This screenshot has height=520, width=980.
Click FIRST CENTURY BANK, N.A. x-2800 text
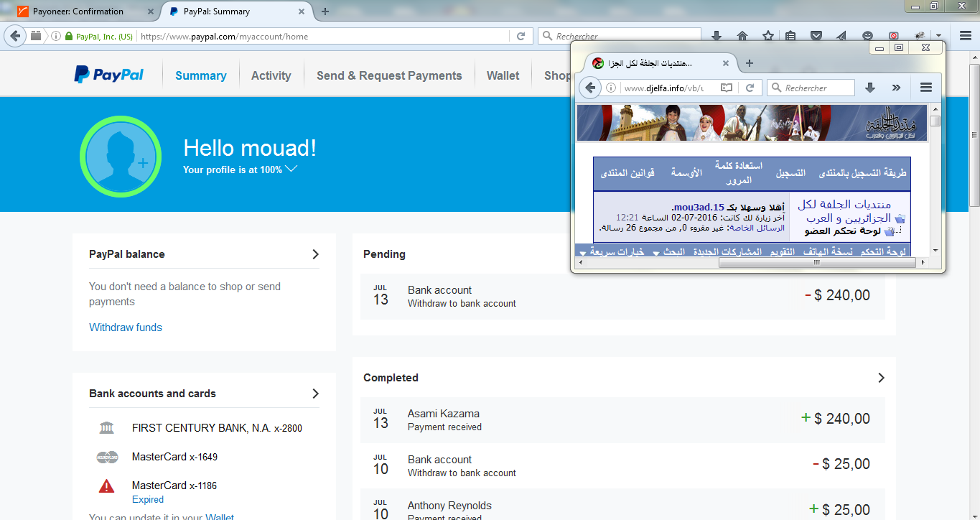tap(217, 428)
